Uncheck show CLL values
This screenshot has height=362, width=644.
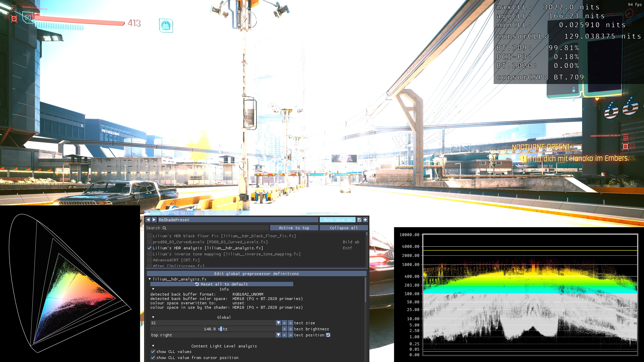[x=153, y=351]
